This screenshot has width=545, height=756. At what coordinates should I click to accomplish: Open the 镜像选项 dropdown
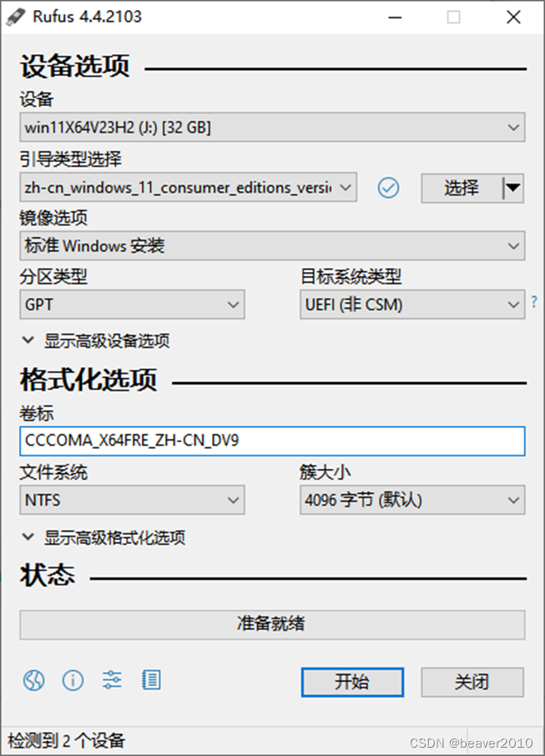(x=272, y=246)
